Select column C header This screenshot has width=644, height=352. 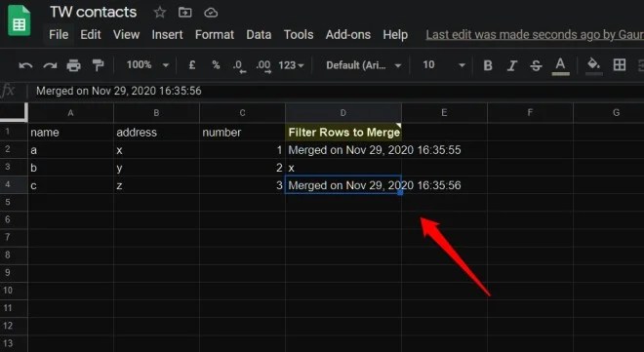pyautogui.click(x=242, y=113)
